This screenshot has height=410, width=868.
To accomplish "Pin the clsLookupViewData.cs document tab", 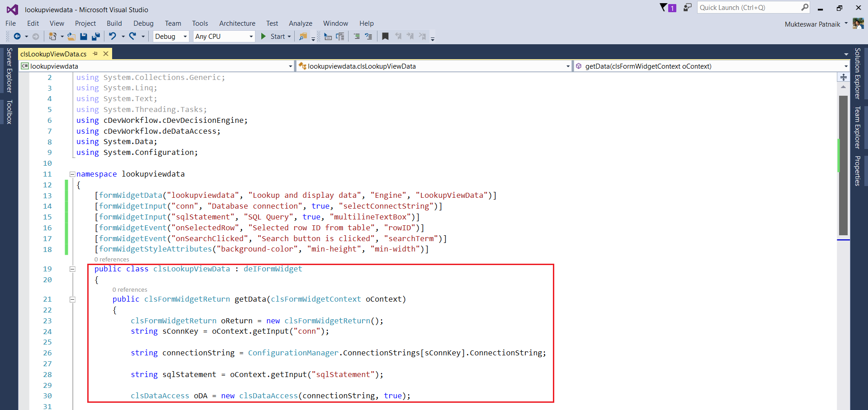I will coord(95,53).
